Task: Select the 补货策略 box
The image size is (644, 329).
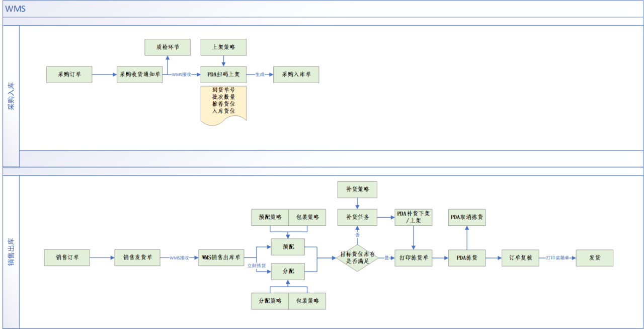Action: [x=357, y=189]
